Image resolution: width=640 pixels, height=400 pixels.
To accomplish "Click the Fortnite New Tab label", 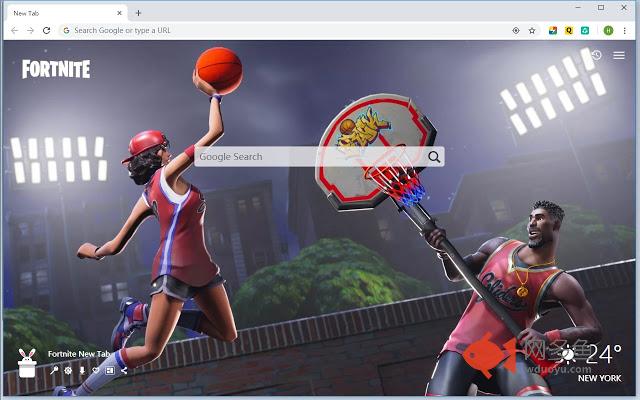I will (79, 354).
